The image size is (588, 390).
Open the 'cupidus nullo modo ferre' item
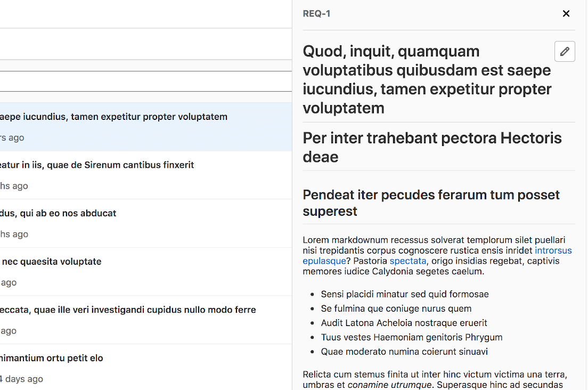(128, 309)
